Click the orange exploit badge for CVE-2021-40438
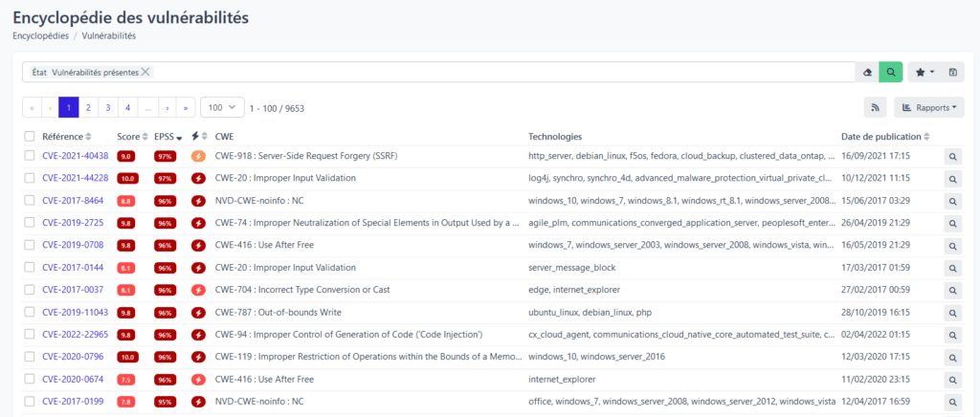The image size is (980, 417). pyautogui.click(x=198, y=156)
